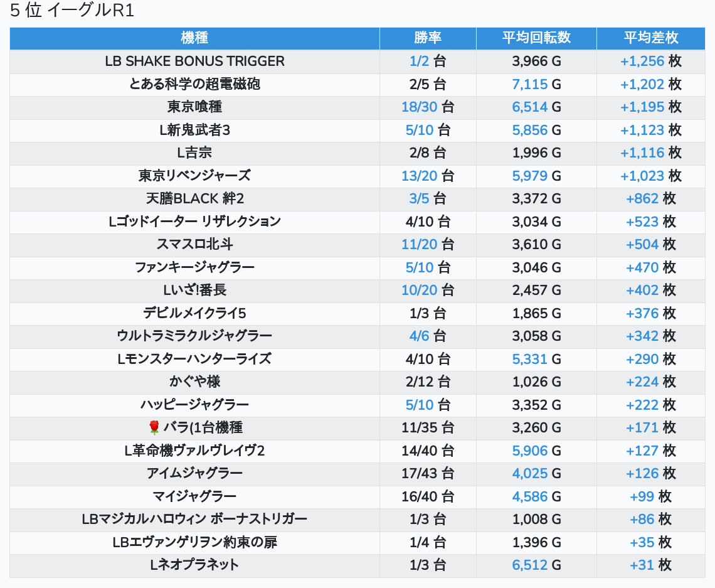The height and width of the screenshot is (588, 715).
Task: Select the L革命機ヴァルヴレイヴ2 machine name
Action: click(x=194, y=451)
